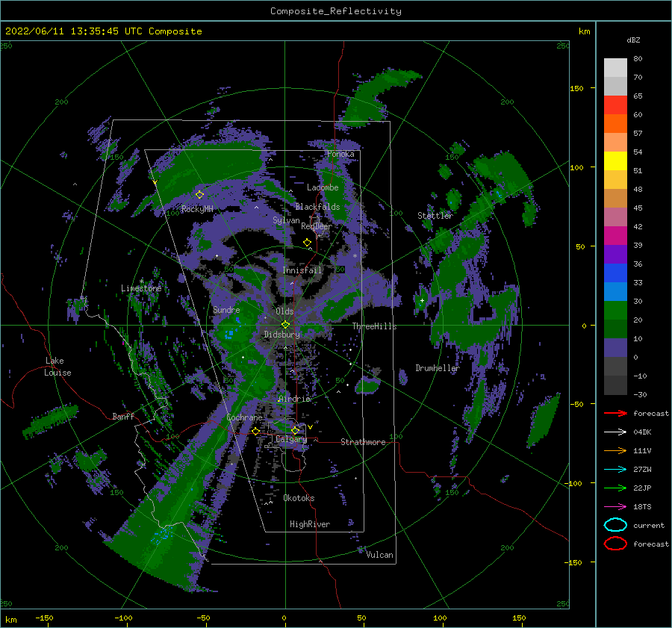
Task: Click the yellow 150 tick on right axis
Action: pyautogui.click(x=576, y=88)
